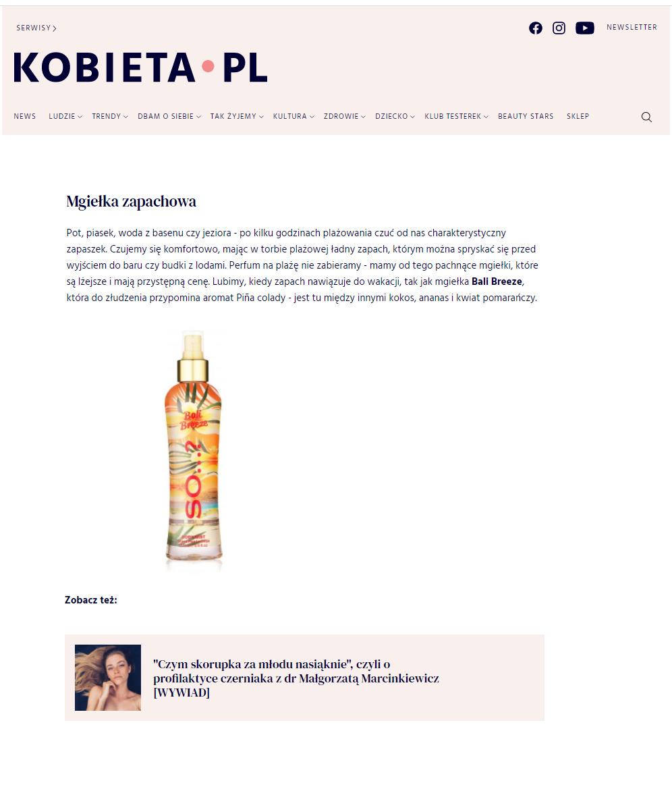Image resolution: width=672 pixels, height=810 pixels.
Task: Expand the Klub testerek menu
Action: (456, 117)
